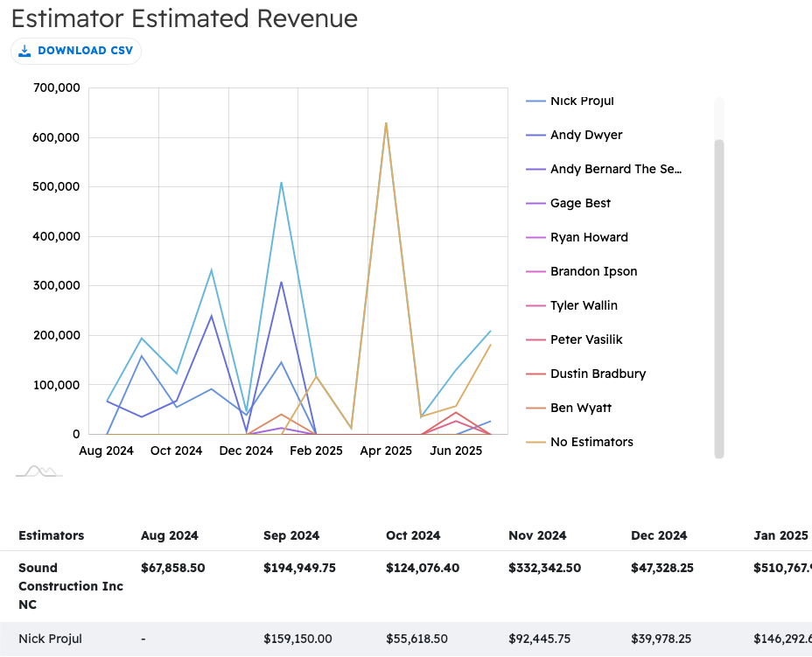Click the chart logo icon below the x-axis

pyautogui.click(x=38, y=472)
